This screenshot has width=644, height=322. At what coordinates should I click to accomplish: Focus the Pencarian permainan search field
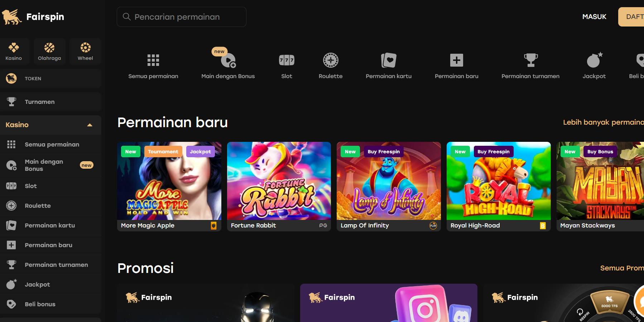pos(182,17)
